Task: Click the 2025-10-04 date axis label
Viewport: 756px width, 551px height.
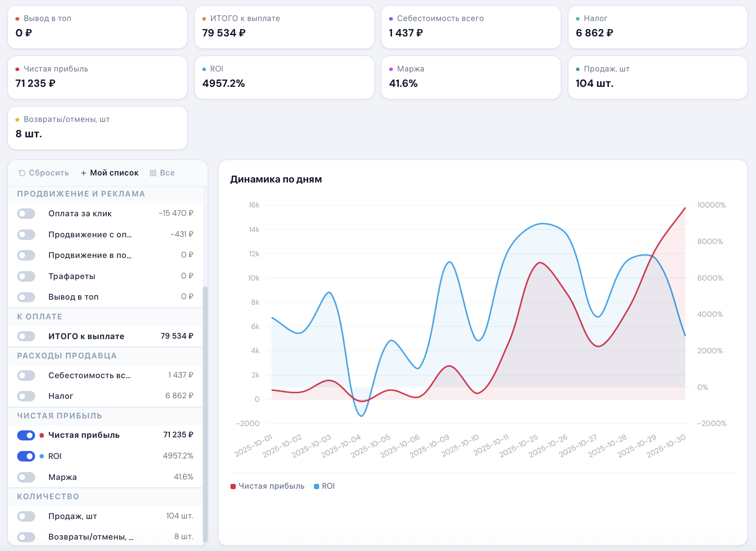Action: click(x=341, y=446)
